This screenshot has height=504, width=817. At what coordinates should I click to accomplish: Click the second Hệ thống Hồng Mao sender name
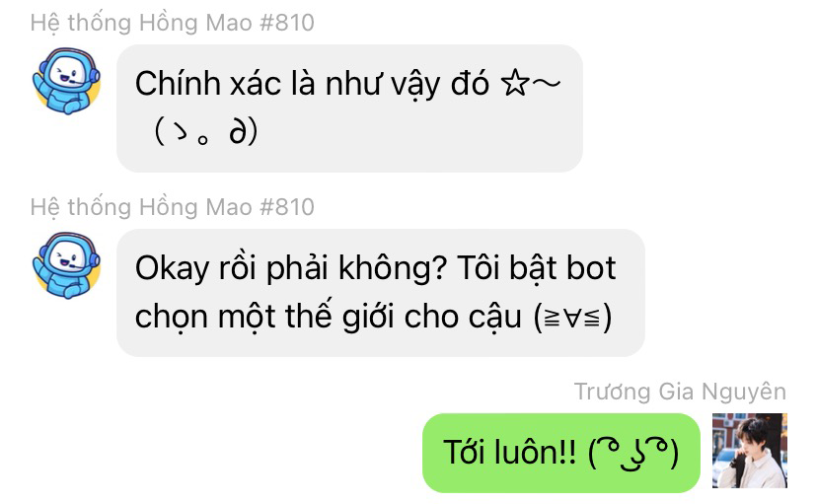[173, 207]
